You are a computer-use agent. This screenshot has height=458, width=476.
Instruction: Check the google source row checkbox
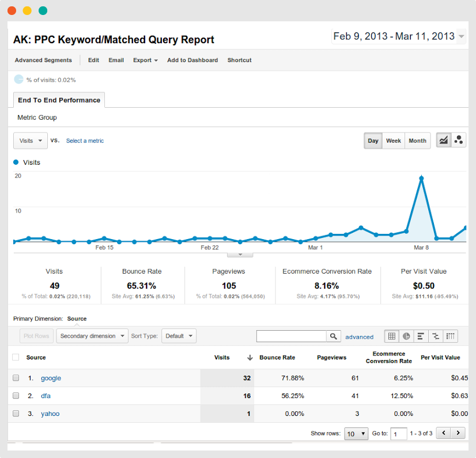tap(16, 378)
